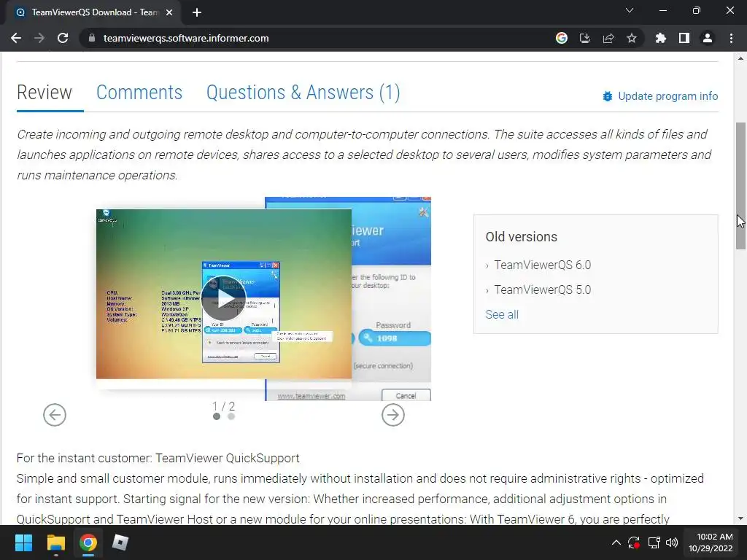This screenshot has height=560, width=747.
Task: Play the TeamViewerQS preview video
Action: (223, 298)
